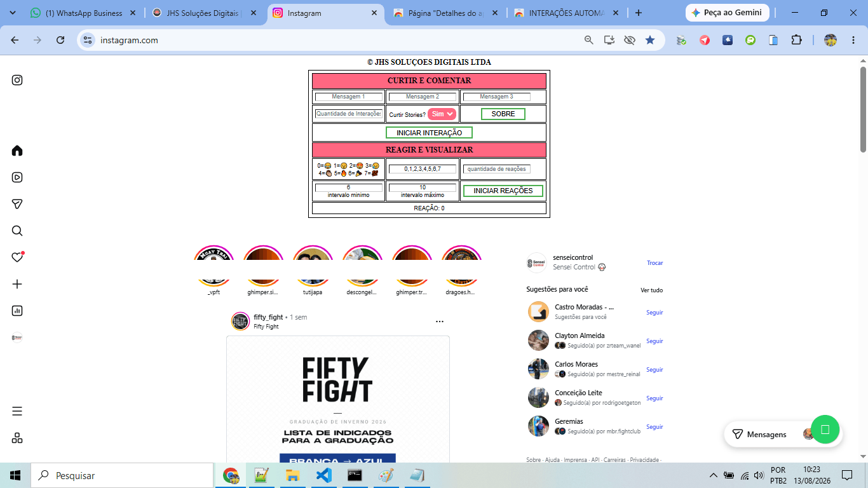This screenshot has height=488, width=868.
Task: Create a new post with plus icon
Action: [17, 284]
